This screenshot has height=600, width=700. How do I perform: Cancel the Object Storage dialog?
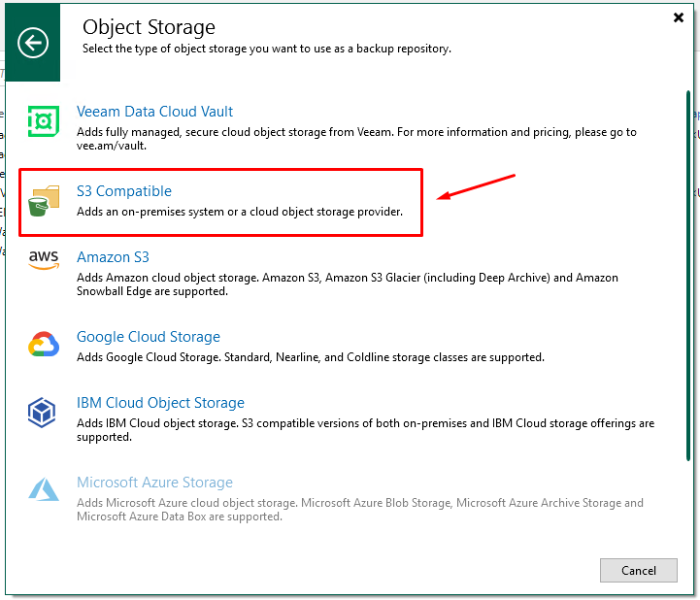tap(639, 570)
